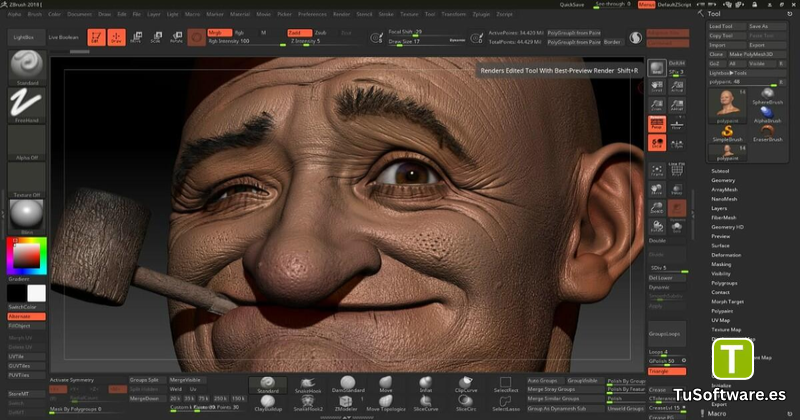The image size is (800, 420).
Task: Toggle Zadd sculpt mode
Action: tap(299, 33)
